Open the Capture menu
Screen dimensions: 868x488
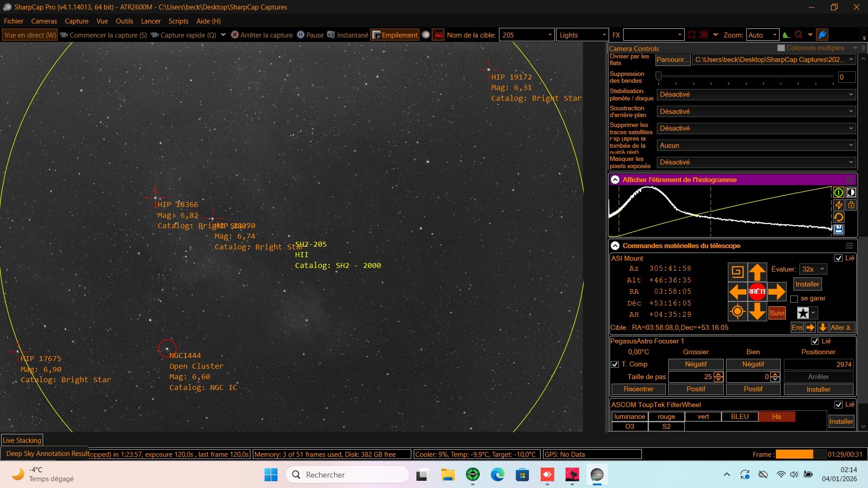[x=76, y=21]
